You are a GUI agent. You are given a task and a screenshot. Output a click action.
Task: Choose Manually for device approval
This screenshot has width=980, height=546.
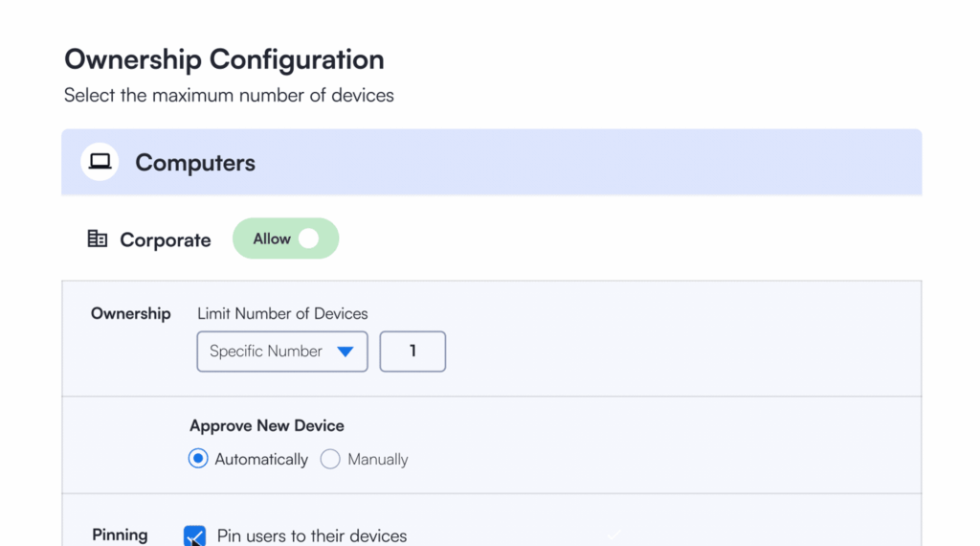[x=330, y=459]
